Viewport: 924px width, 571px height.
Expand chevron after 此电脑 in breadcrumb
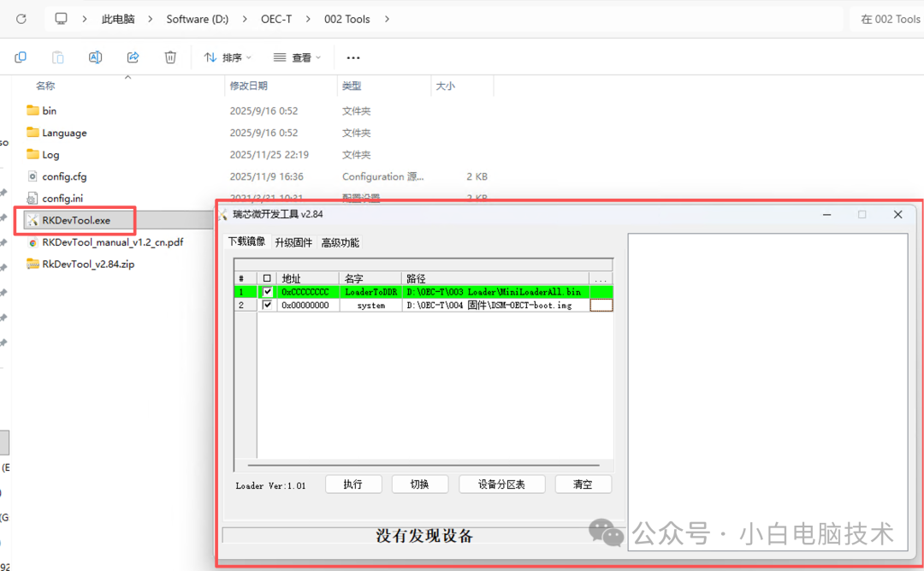151,19
